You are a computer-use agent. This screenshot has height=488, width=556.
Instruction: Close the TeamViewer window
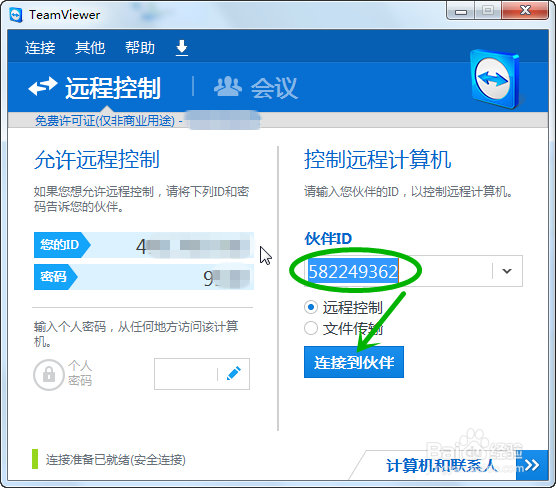click(525, 10)
